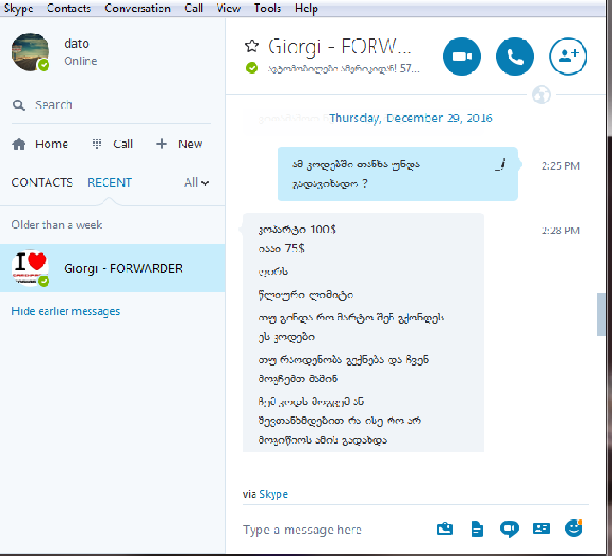Image resolution: width=612 pixels, height=556 pixels.
Task: Click the 2:25 PM timestamp
Action: point(560,166)
